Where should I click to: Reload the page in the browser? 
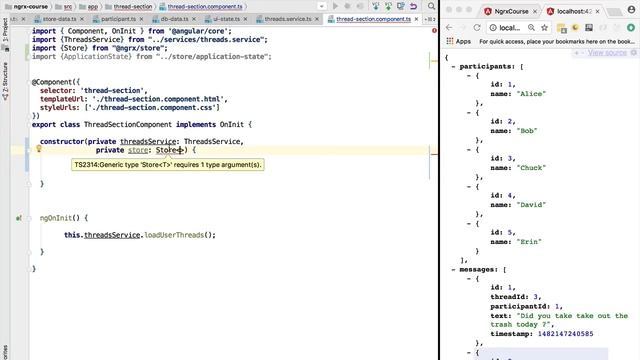click(477, 27)
